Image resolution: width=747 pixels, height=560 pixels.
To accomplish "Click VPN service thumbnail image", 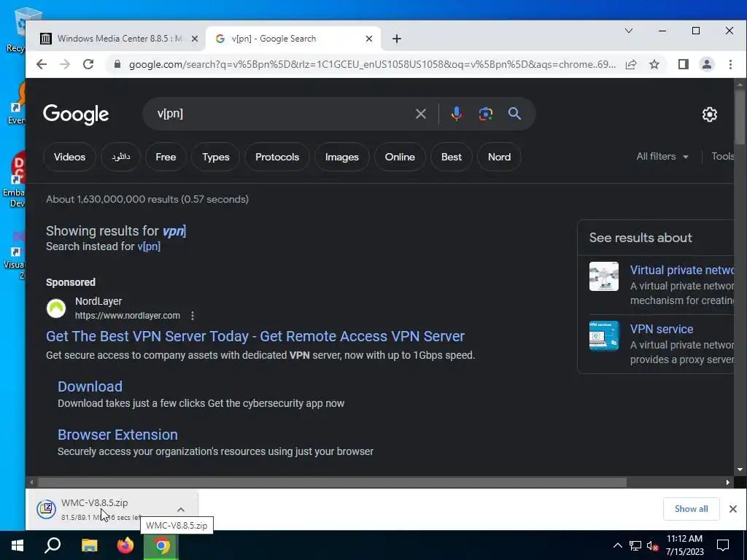I will click(603, 335).
